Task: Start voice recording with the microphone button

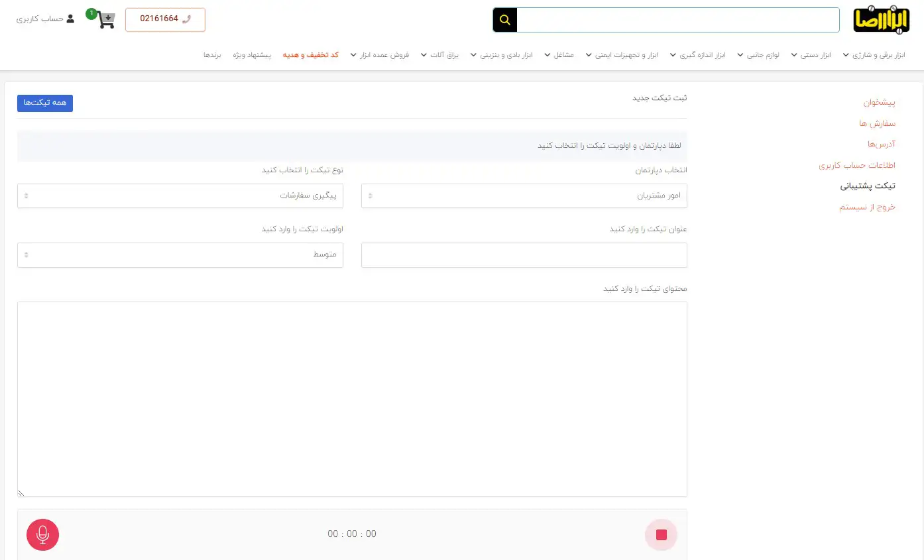Action: [x=43, y=534]
